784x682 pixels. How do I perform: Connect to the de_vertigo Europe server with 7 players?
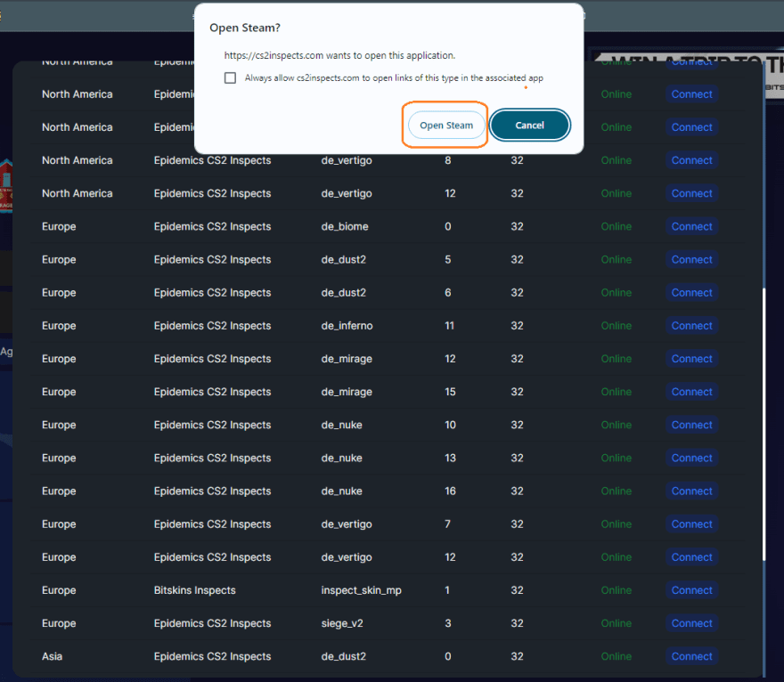click(691, 524)
